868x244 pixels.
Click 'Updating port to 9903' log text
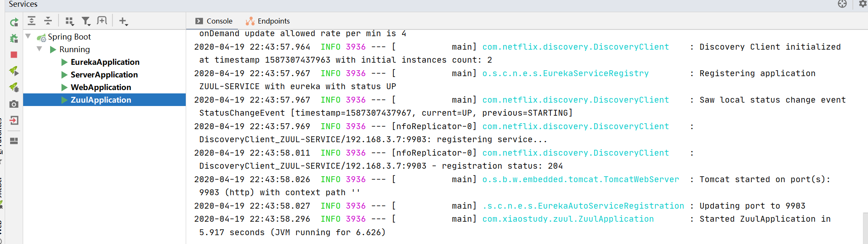click(x=752, y=206)
